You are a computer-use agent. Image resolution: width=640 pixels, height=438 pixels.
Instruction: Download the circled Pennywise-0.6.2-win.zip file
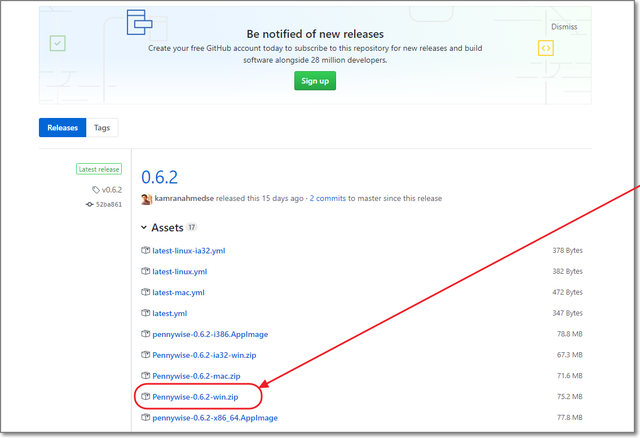pos(195,397)
